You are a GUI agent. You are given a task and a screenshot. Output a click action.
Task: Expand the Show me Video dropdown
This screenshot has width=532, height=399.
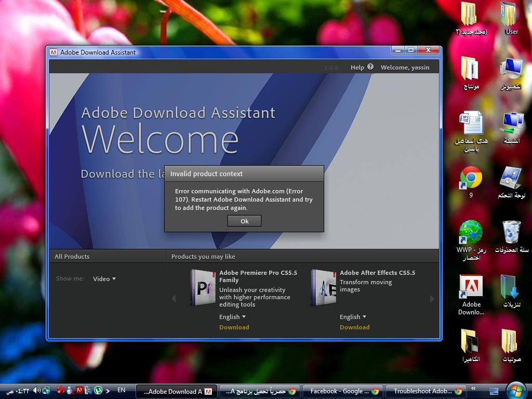coord(104,279)
